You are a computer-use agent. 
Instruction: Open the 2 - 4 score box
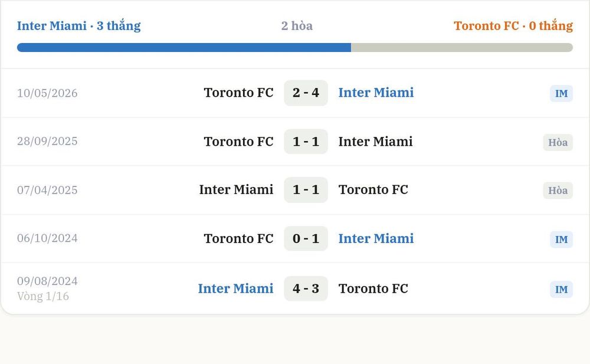[x=306, y=93]
